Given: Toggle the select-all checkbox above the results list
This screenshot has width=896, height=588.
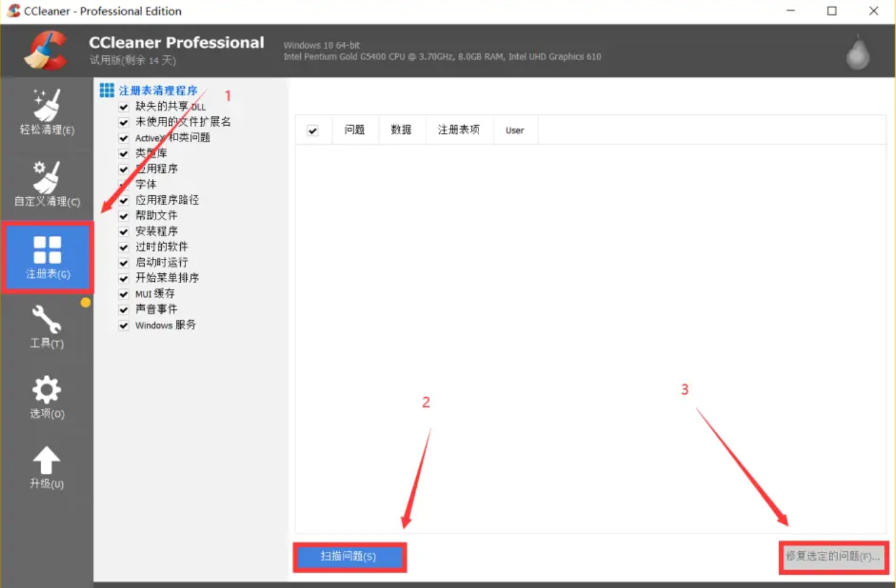Looking at the screenshot, I should click(x=313, y=129).
